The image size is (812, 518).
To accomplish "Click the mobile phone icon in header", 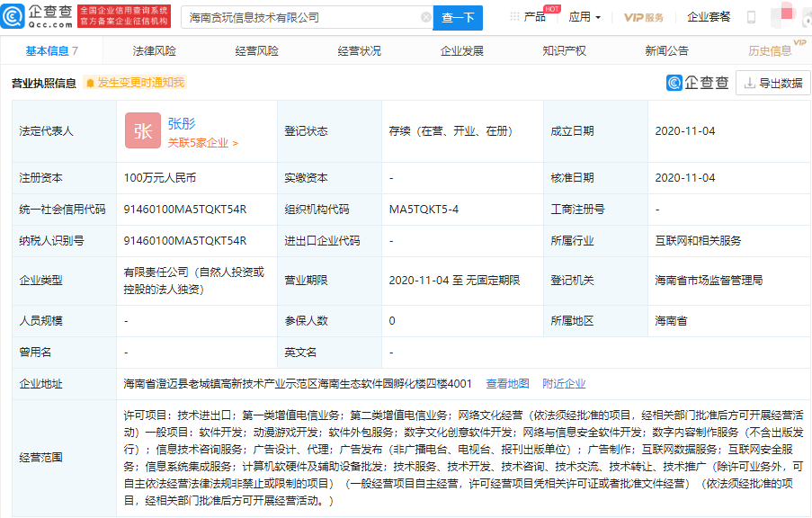I will (751, 17).
